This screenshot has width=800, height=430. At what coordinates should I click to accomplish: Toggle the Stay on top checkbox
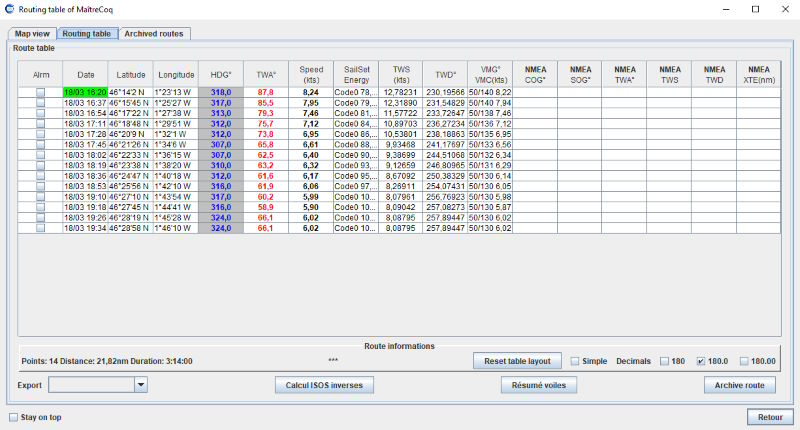click(x=13, y=417)
